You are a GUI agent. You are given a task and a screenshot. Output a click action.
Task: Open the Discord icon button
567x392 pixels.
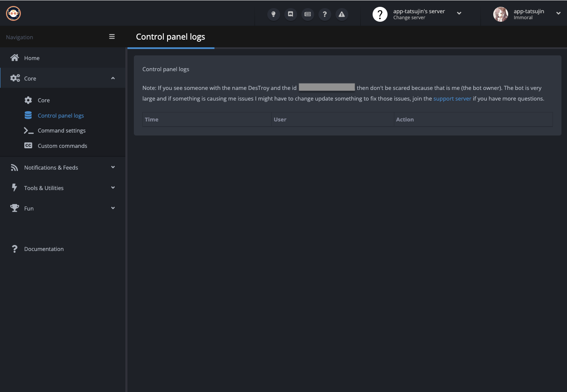coord(290,14)
